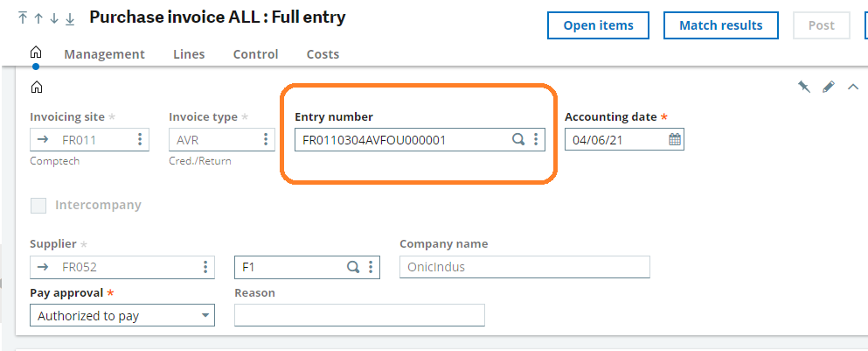Switch to the Management tab
This screenshot has height=351, width=868.
105,54
